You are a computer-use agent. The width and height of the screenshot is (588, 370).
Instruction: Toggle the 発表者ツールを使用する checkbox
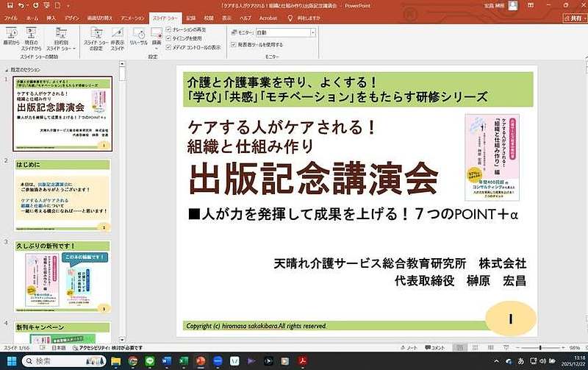[x=232, y=44]
